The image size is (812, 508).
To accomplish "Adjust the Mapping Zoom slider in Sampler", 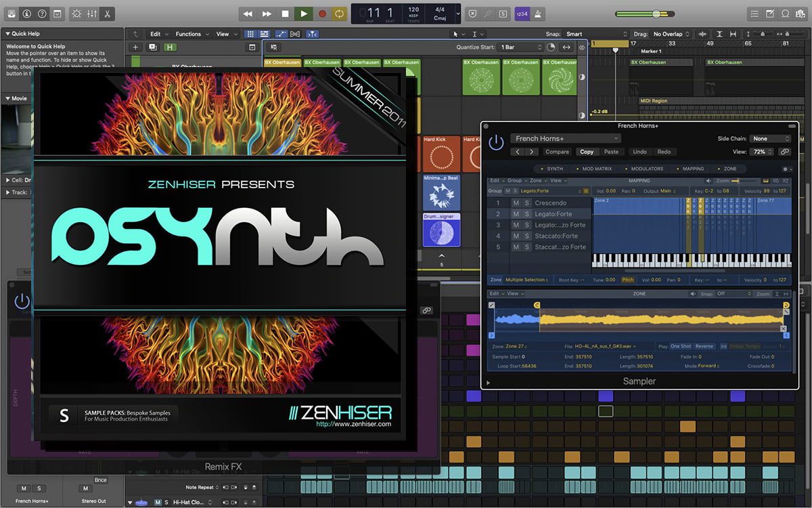I will click(742, 181).
